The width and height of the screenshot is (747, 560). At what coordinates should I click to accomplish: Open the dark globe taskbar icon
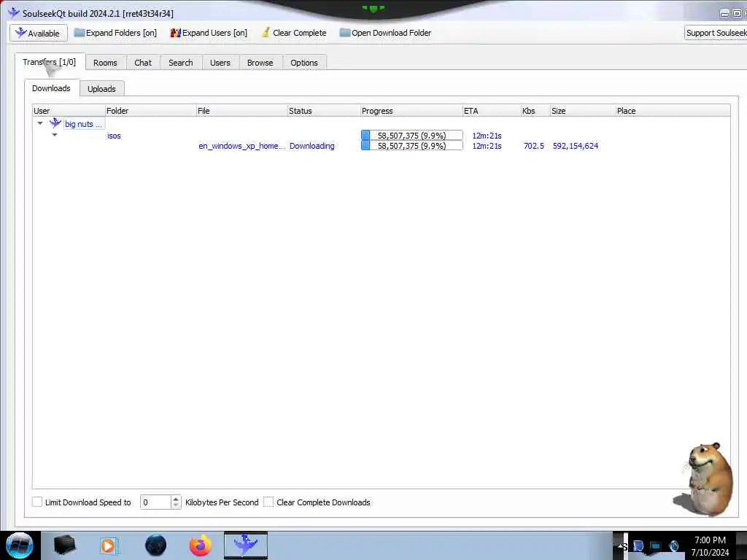pos(156,545)
